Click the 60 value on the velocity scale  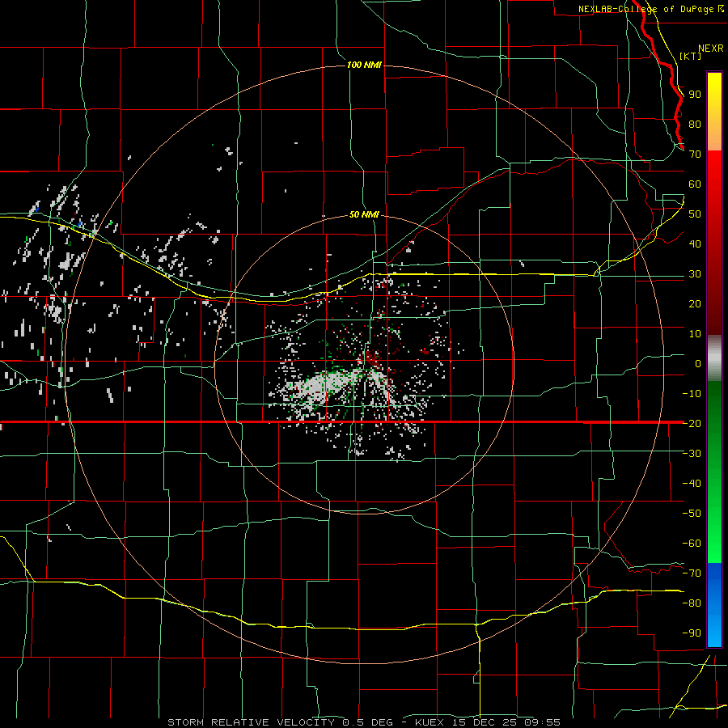pyautogui.click(x=695, y=184)
